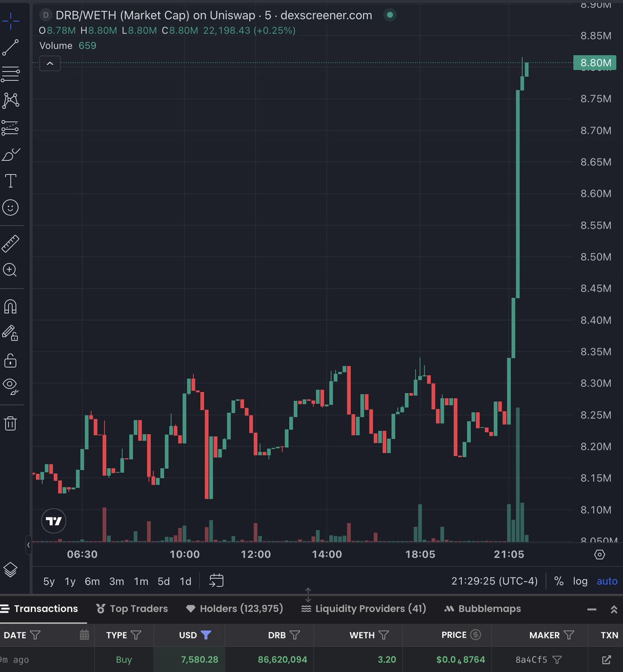Set time range to 1m
This screenshot has width=623, height=672.
[141, 581]
